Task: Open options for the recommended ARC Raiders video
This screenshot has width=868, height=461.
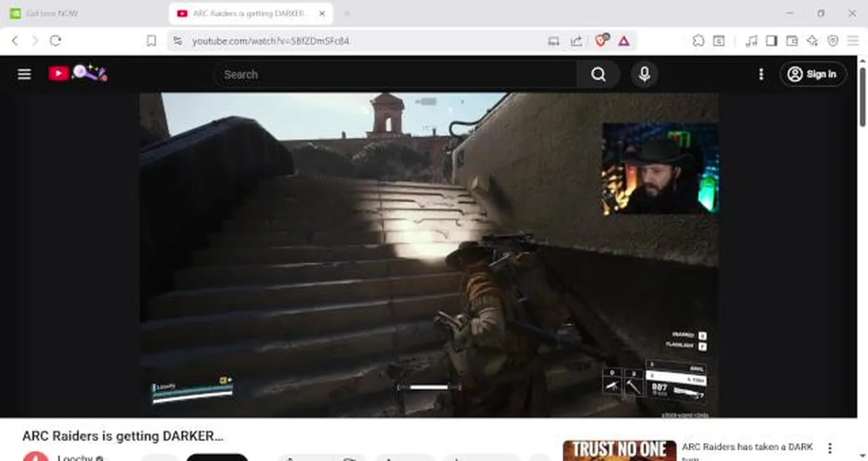Action: (830, 448)
